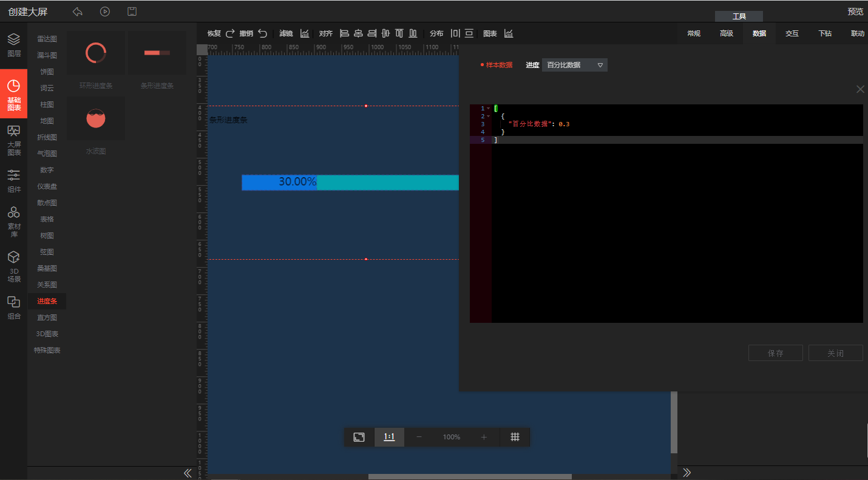Toggle the canvas grid icon
The image size is (868, 480).
coord(515,437)
